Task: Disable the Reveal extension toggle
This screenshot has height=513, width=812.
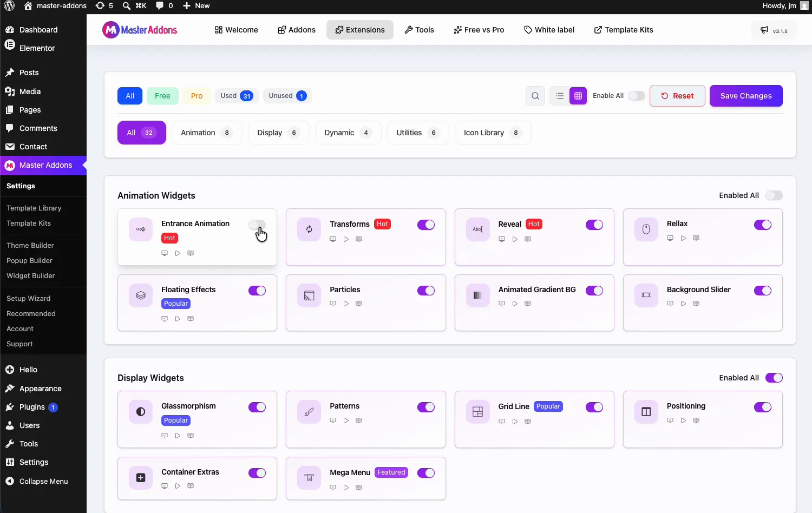Action: tap(594, 225)
